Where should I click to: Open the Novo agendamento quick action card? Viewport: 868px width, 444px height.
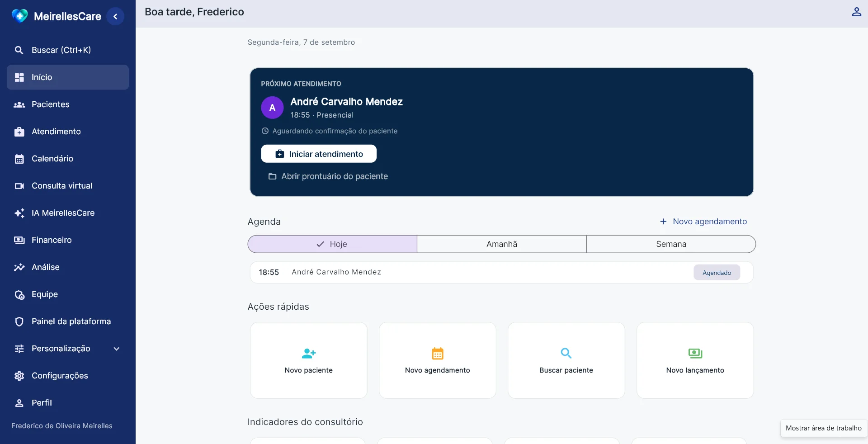pyautogui.click(x=438, y=360)
